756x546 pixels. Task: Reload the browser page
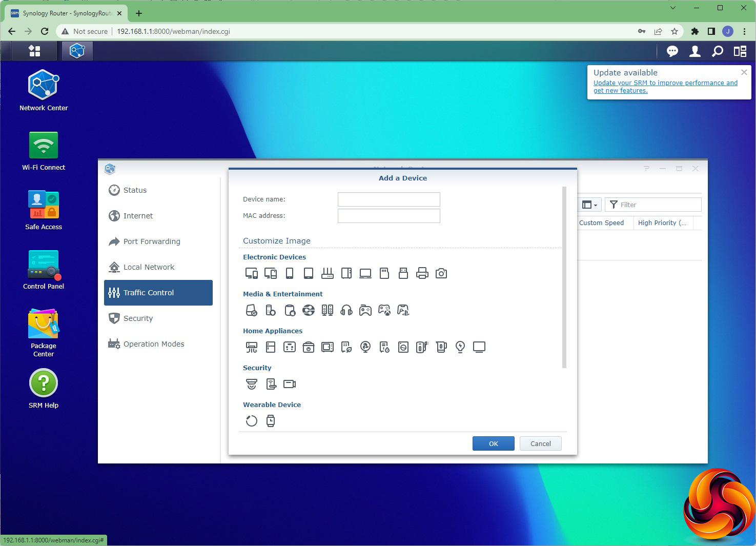[x=45, y=31]
